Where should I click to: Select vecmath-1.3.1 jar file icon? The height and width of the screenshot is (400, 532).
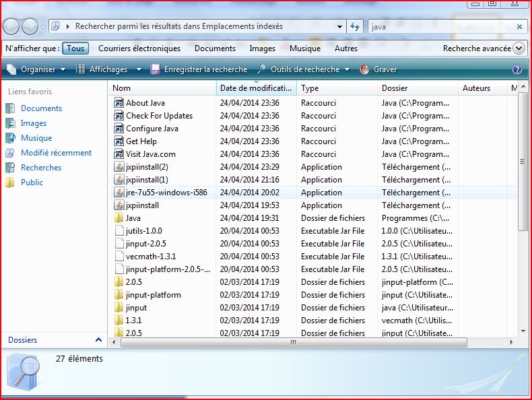(x=119, y=256)
